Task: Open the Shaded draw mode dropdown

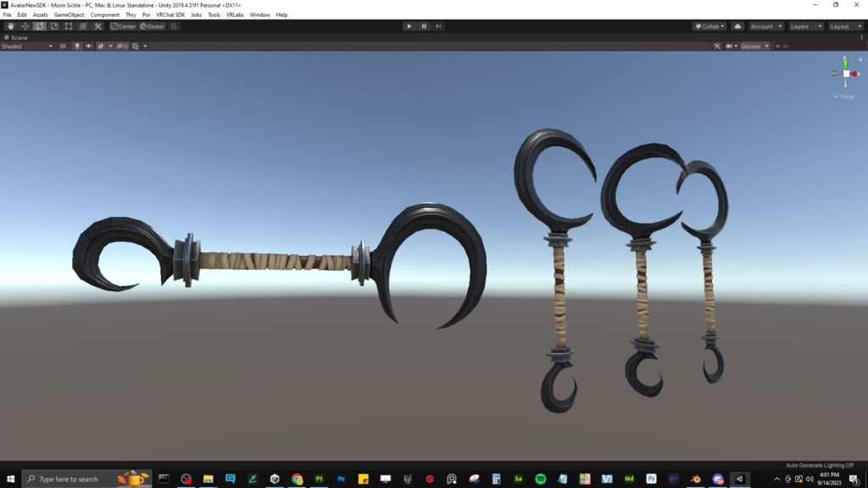Action: point(25,46)
